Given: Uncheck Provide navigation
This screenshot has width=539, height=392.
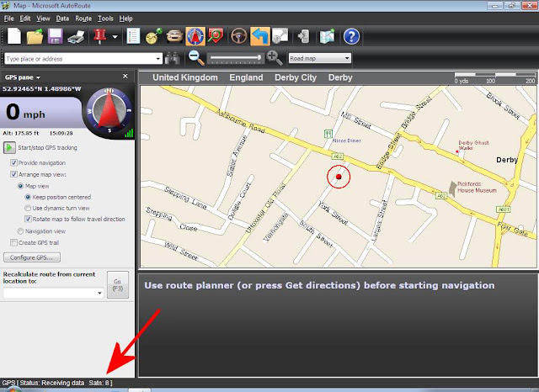Looking at the screenshot, I should 13,162.
